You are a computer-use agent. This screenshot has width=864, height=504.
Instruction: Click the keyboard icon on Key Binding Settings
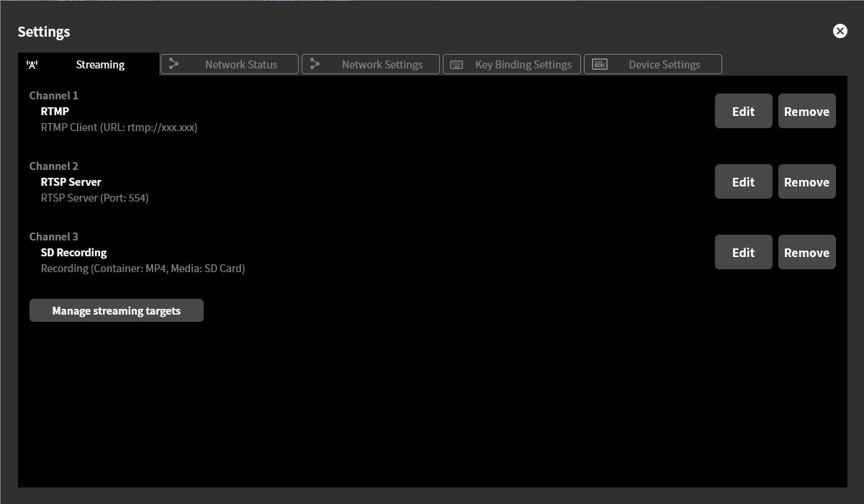coord(456,65)
